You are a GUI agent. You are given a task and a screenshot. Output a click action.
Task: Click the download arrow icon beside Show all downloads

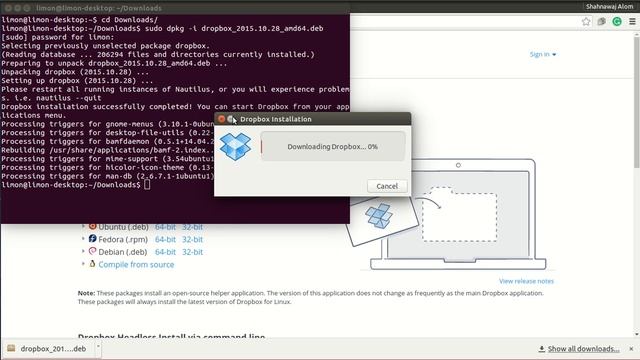[x=542, y=349]
